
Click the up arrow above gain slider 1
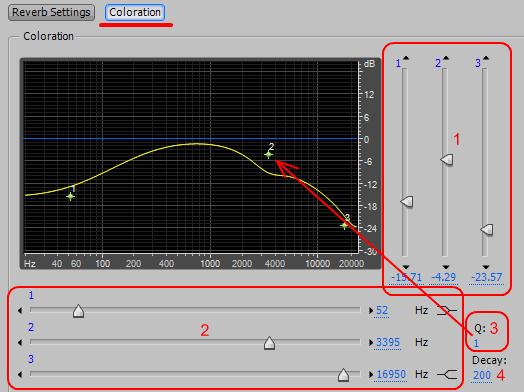point(406,58)
